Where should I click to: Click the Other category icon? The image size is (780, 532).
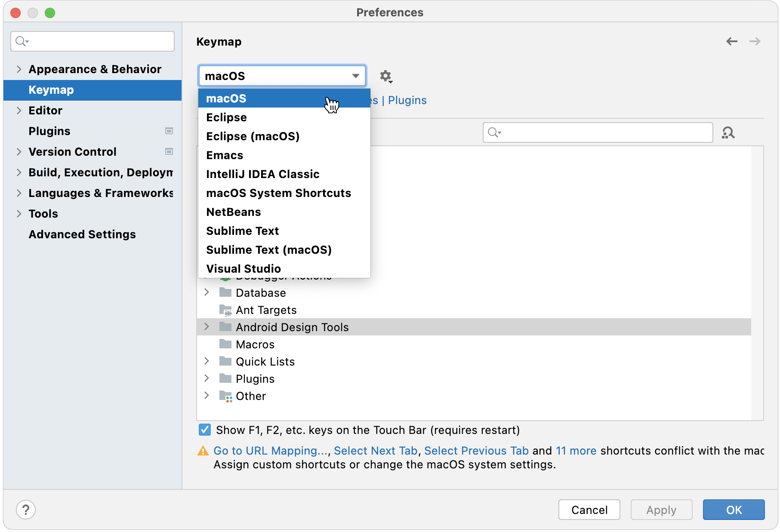tap(225, 396)
